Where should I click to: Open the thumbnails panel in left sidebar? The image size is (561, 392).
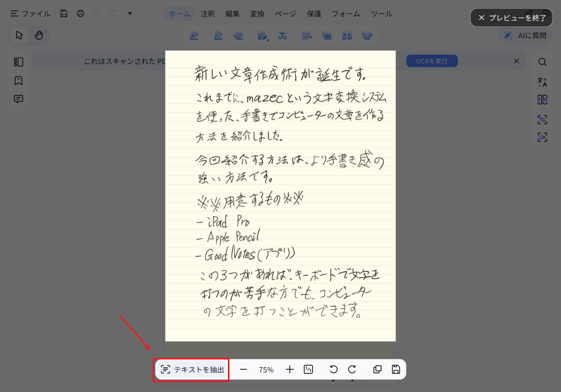(19, 62)
